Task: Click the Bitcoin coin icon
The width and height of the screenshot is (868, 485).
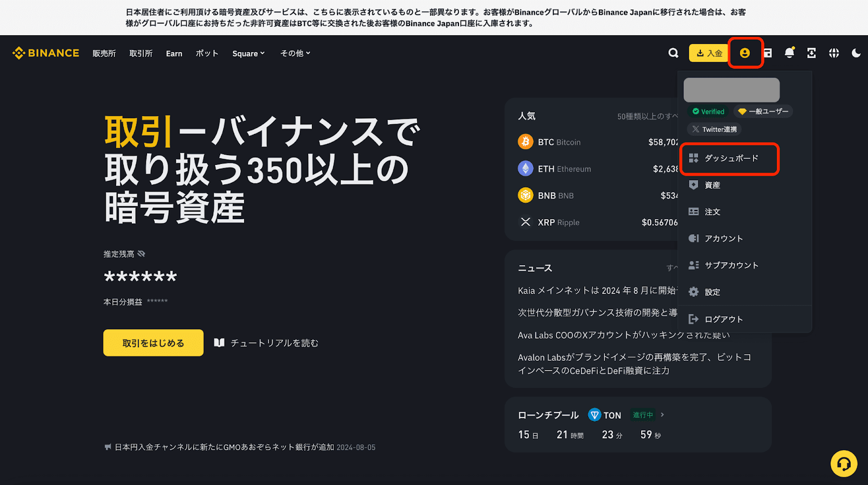Action: pos(525,142)
